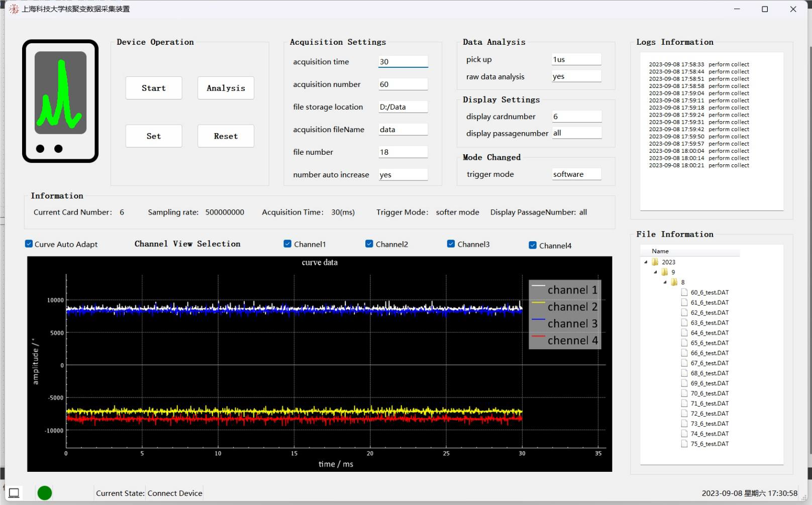Select 66_6_test.DAT file name
The width and height of the screenshot is (812, 505).
pos(709,353)
